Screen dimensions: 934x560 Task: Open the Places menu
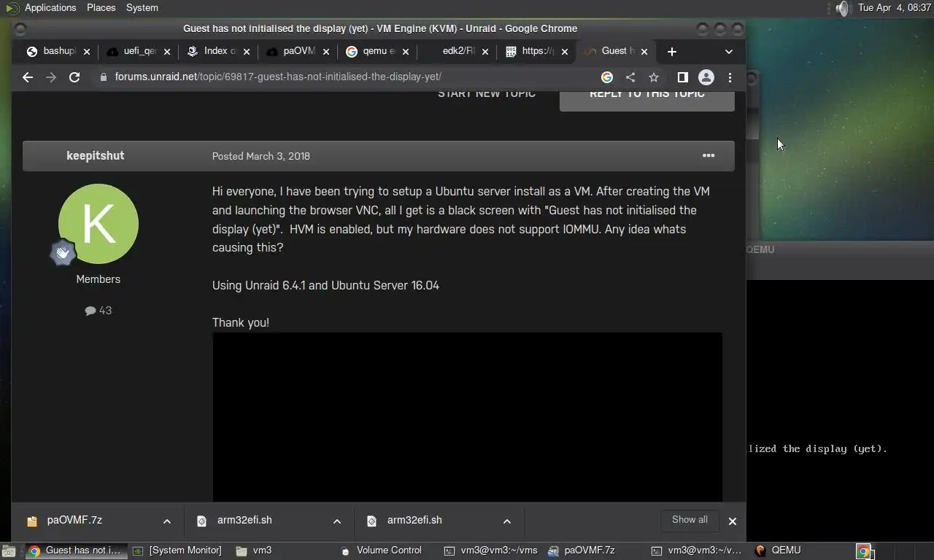(101, 8)
